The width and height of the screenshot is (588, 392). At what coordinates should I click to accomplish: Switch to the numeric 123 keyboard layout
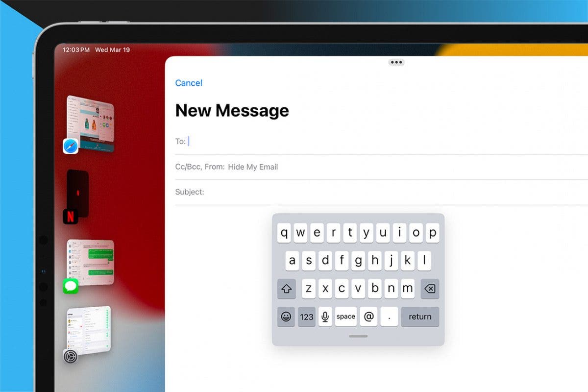[x=306, y=317]
